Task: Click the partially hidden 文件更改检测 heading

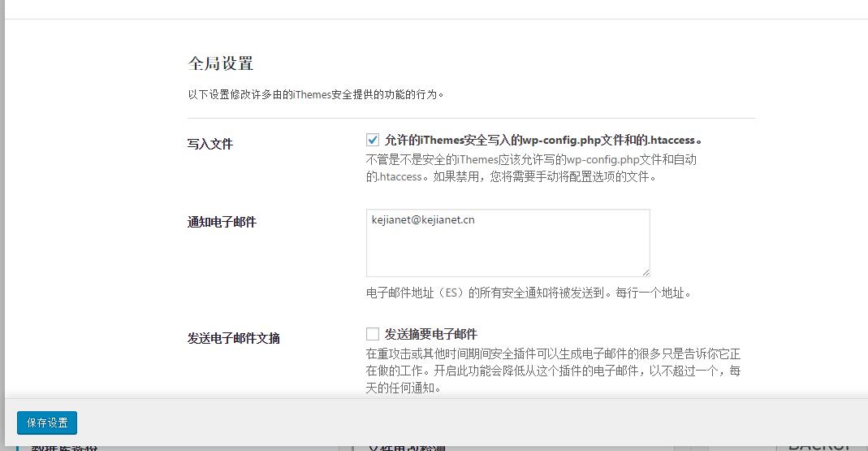Action: coord(408,446)
